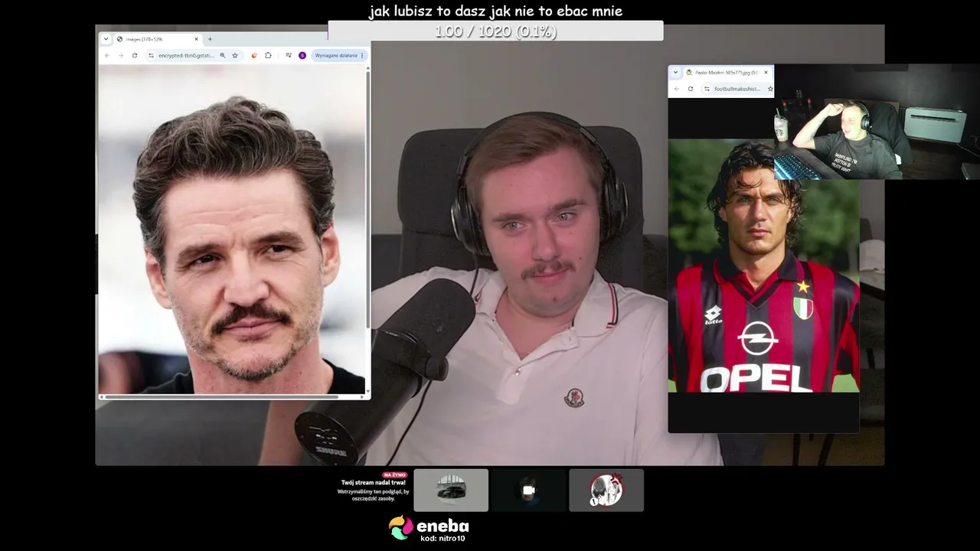
Task: Click the man's portrait image in the left browser
Action: [x=232, y=229]
